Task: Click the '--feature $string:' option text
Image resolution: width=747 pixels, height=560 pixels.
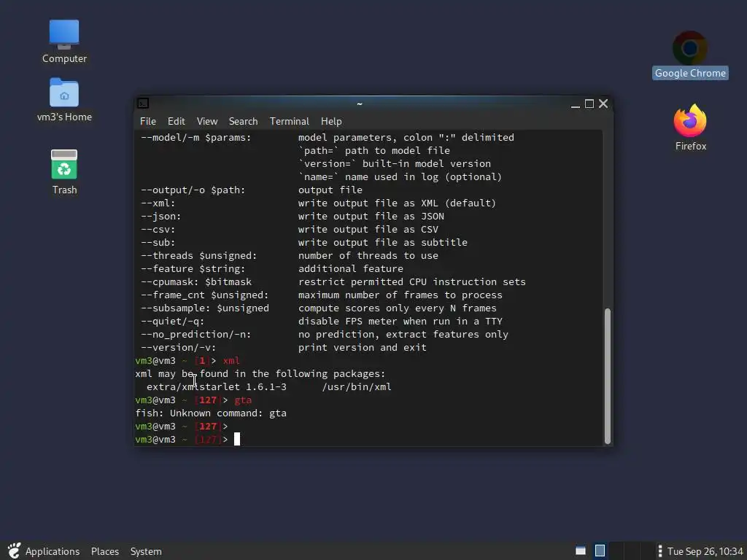Action: tap(193, 268)
